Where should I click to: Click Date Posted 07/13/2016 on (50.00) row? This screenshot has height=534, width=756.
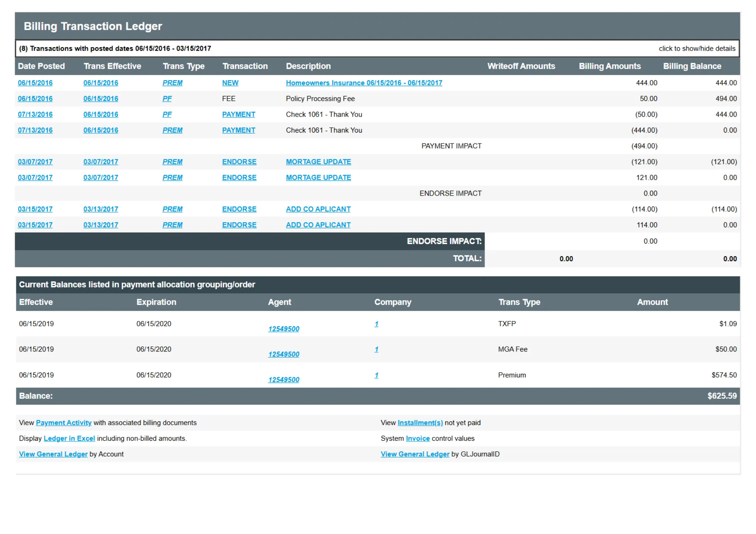click(x=35, y=114)
